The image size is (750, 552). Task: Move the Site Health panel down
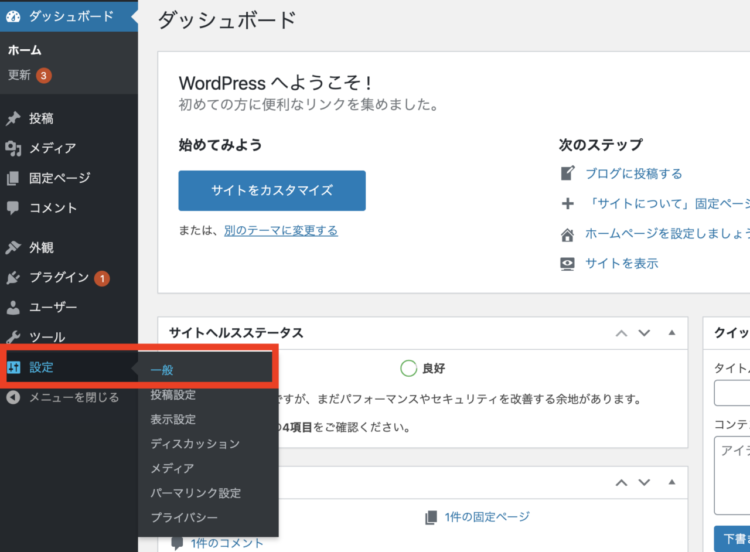pyautogui.click(x=644, y=333)
